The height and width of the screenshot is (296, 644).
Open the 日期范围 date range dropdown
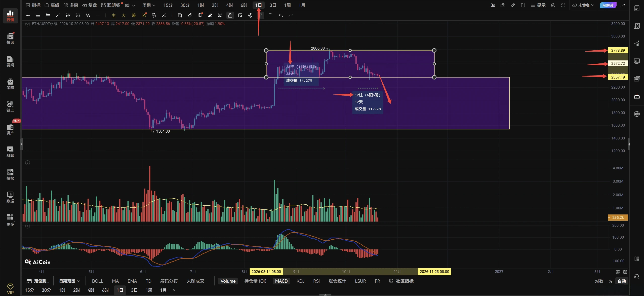(x=69, y=281)
